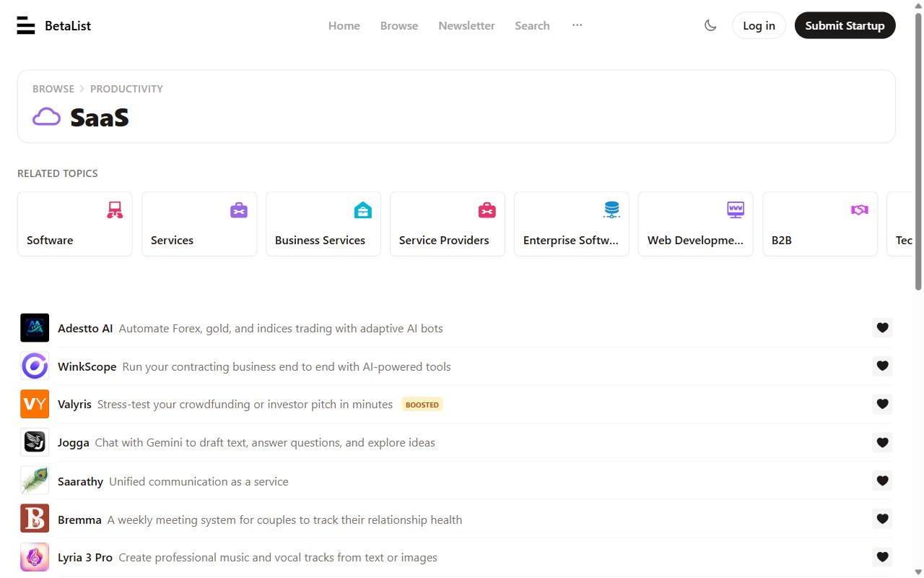
Task: Like Lyria 3 Pro with heart button
Action: tap(882, 557)
